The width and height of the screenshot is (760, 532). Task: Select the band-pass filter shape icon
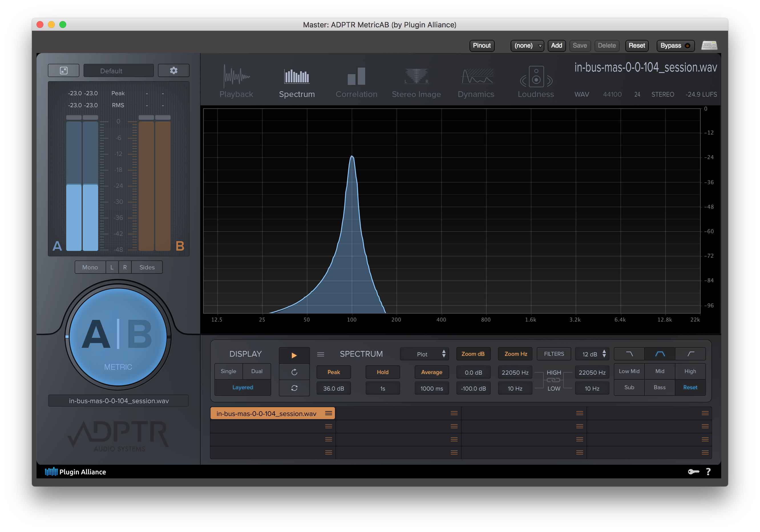point(660,354)
